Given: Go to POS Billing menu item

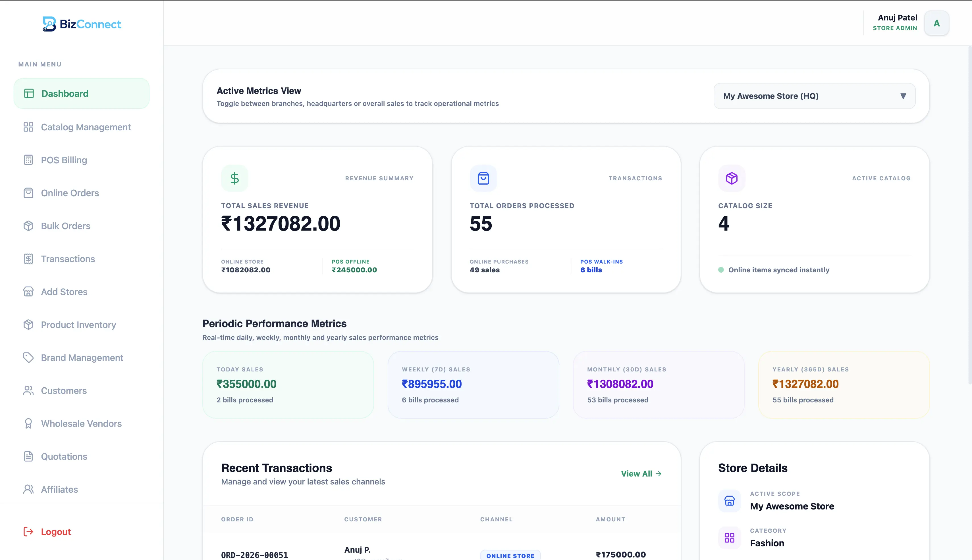Looking at the screenshot, I should [x=82, y=160].
